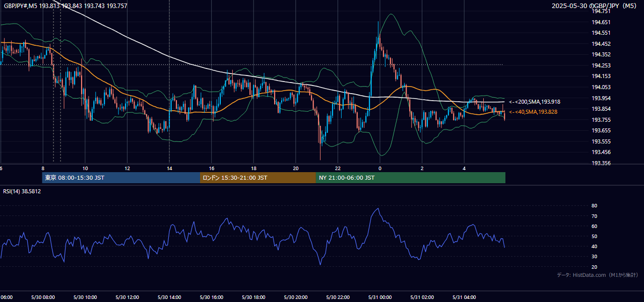Click hour tick 14 under the price chart
Image resolution: width=644 pixels, height=302 pixels.
tap(169, 169)
